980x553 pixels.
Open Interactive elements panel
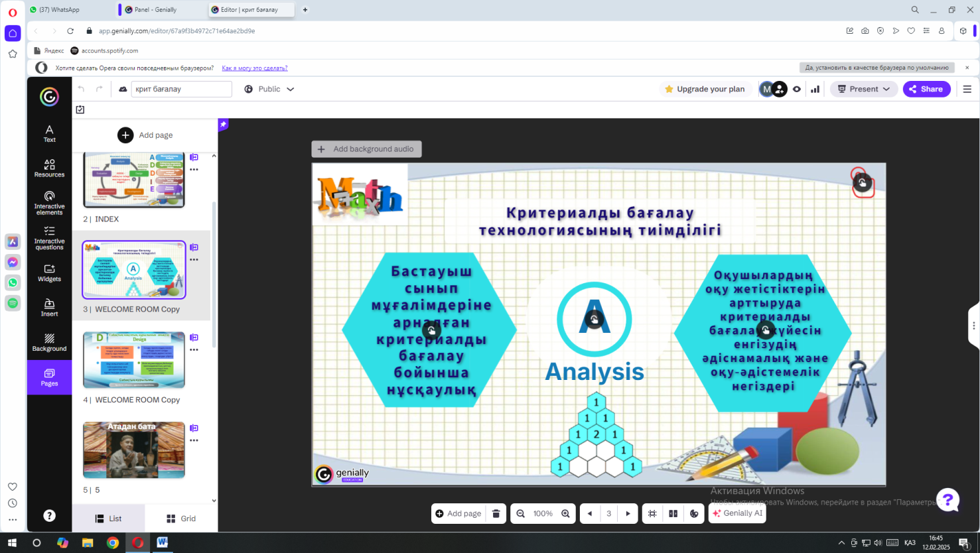[x=49, y=203]
